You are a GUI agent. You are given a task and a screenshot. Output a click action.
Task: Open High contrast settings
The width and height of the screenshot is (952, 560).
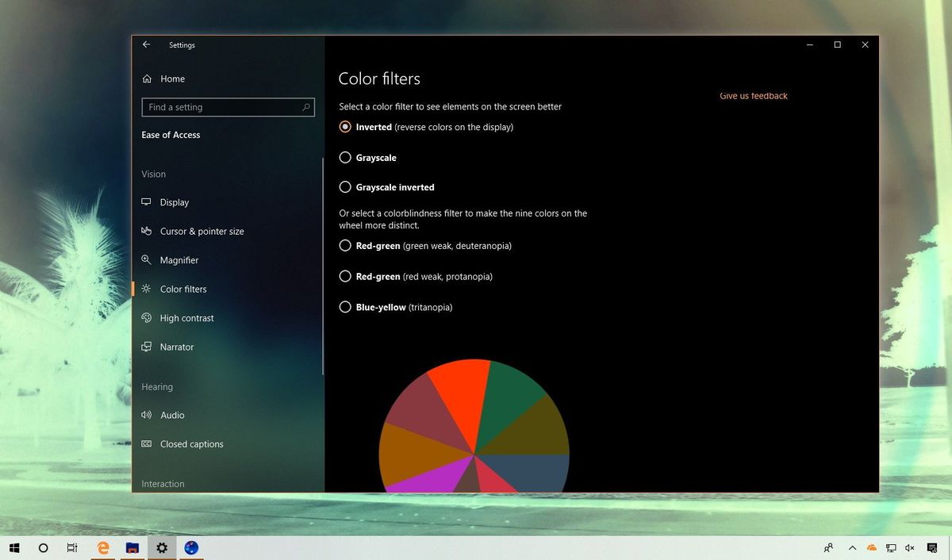point(186,317)
